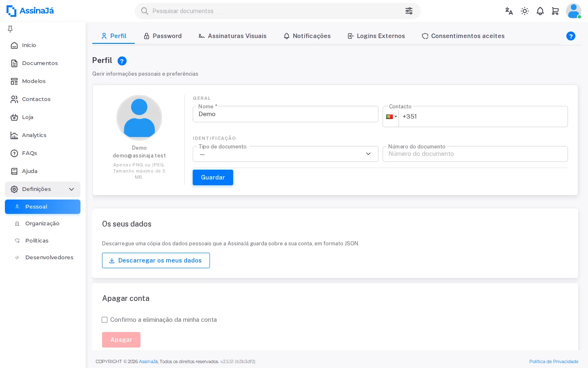Open Loja in sidebar

coord(42,117)
